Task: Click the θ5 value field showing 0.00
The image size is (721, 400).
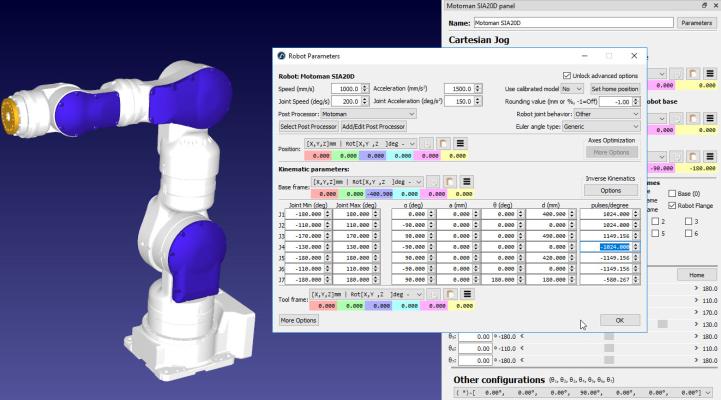Action: pyautogui.click(x=475, y=337)
